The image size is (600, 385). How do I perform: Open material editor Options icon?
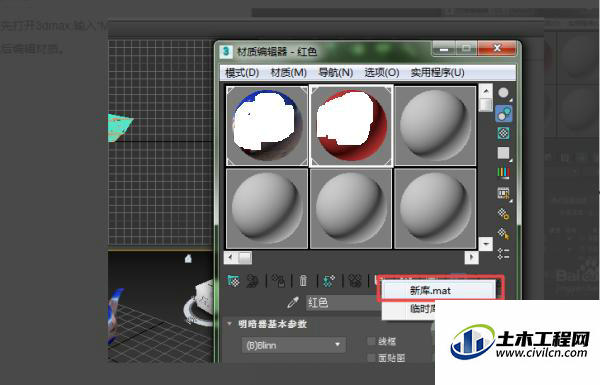point(504,214)
